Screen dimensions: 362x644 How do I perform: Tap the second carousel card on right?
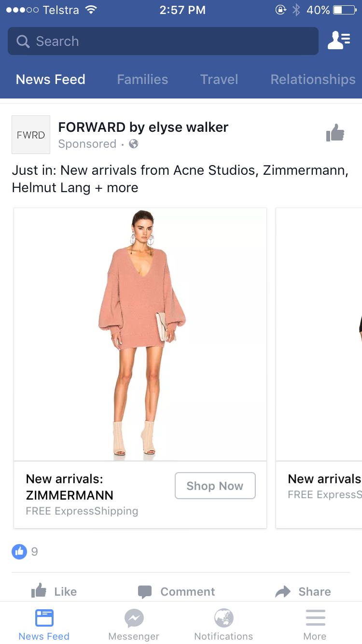(320, 367)
